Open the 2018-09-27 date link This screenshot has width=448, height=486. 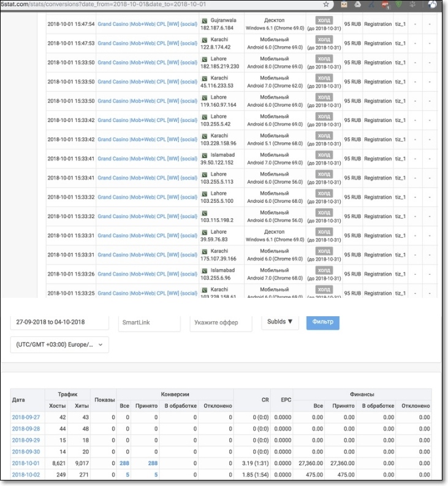coord(26,417)
